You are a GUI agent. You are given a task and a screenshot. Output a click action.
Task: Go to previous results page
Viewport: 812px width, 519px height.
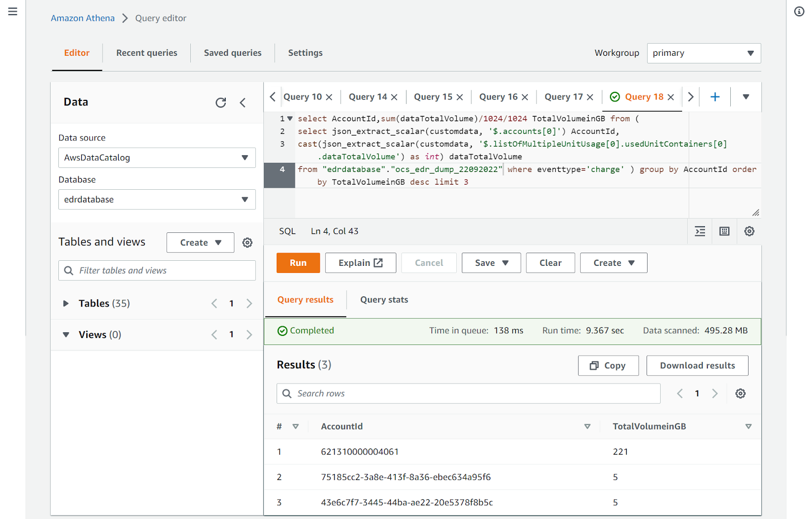pos(680,394)
